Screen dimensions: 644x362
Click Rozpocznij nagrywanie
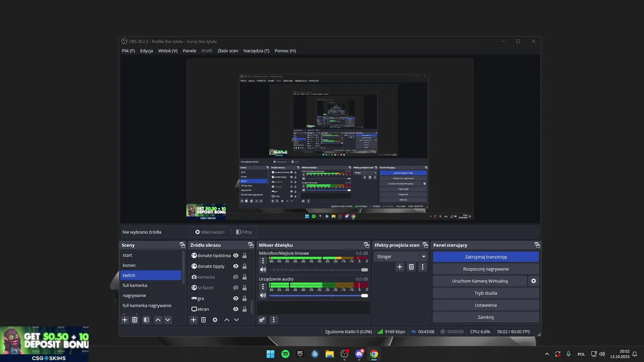[486, 269]
